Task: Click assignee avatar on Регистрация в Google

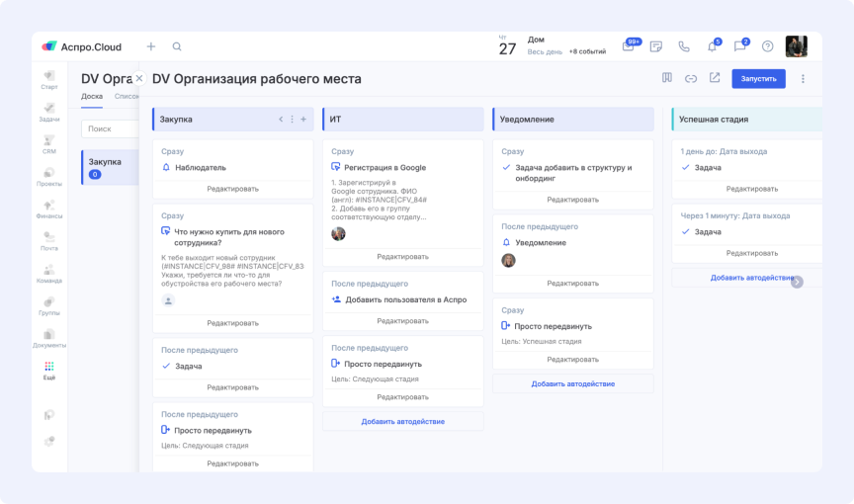Action: [x=338, y=234]
